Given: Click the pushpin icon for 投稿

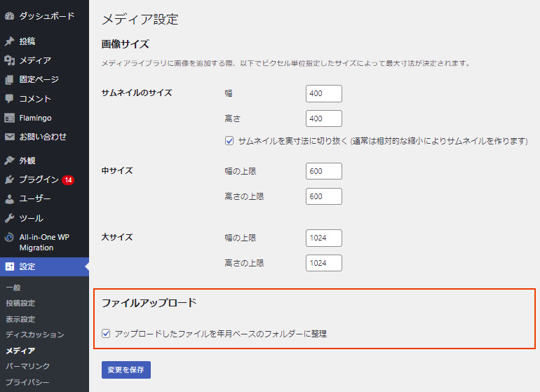Looking at the screenshot, I should (x=9, y=41).
